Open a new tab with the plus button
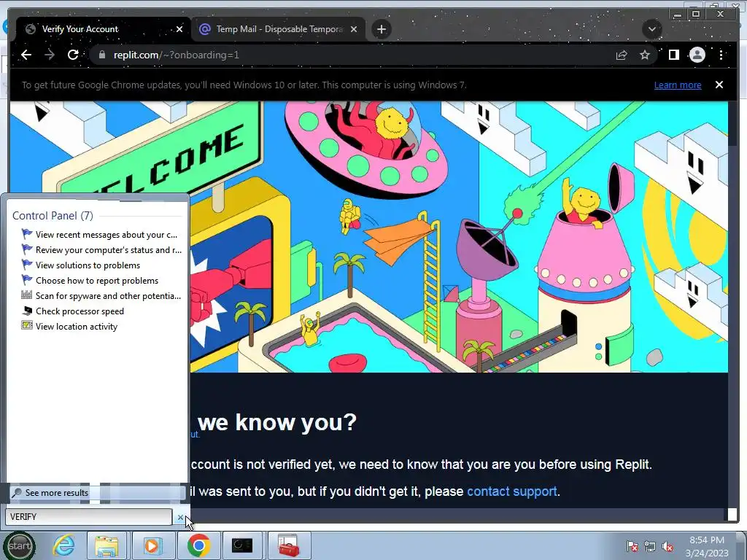Image resolution: width=747 pixels, height=560 pixels. tap(381, 29)
